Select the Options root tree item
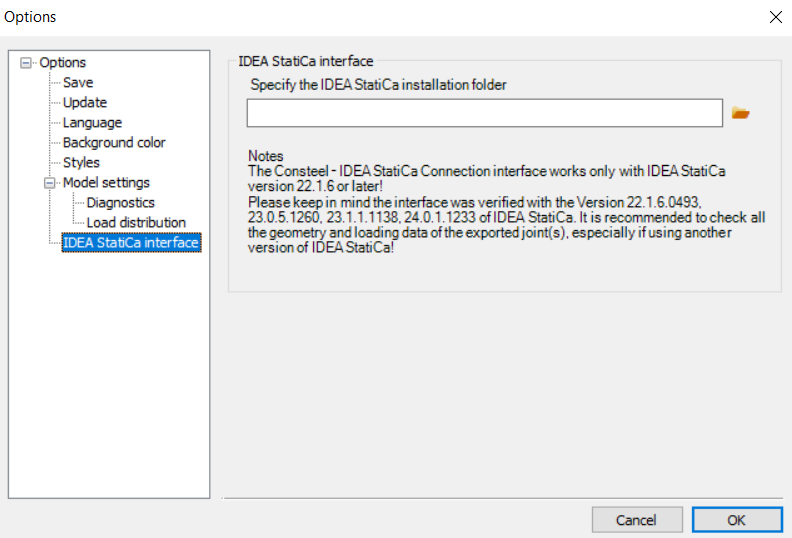792x538 pixels. pyautogui.click(x=63, y=63)
